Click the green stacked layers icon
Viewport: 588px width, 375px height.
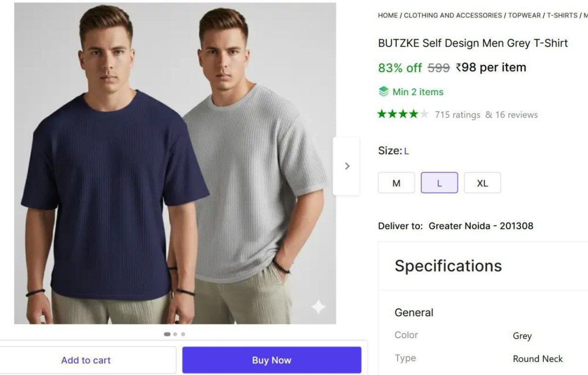pos(384,92)
